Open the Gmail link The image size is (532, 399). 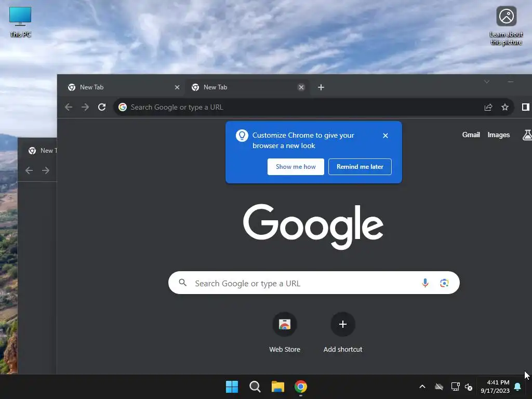pyautogui.click(x=471, y=135)
